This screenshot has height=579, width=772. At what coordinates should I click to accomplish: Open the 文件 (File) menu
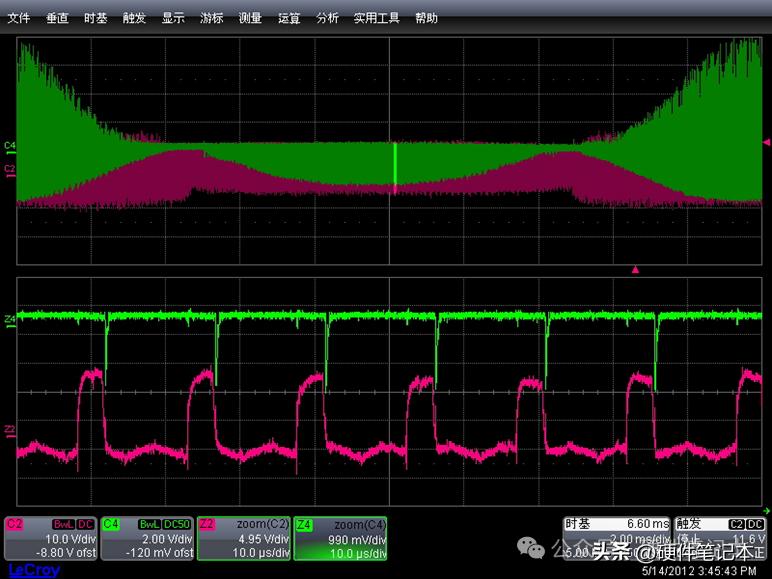point(19,18)
